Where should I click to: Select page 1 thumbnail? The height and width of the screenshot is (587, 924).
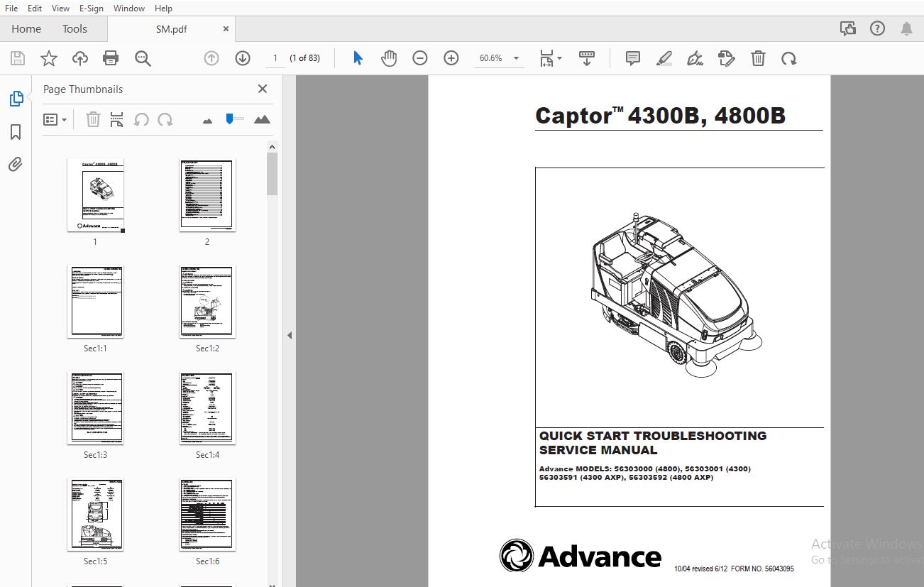pyautogui.click(x=95, y=194)
